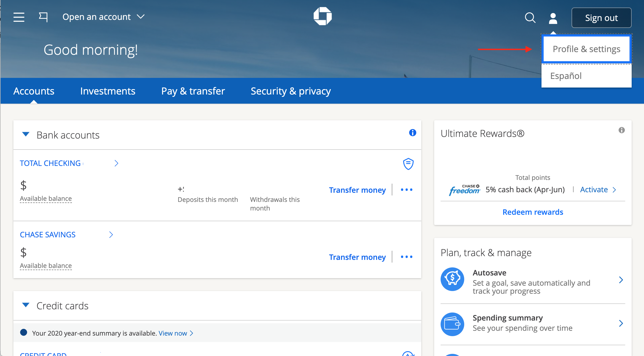Click the info icon in Bank accounts header
The image size is (644, 356).
(x=412, y=133)
